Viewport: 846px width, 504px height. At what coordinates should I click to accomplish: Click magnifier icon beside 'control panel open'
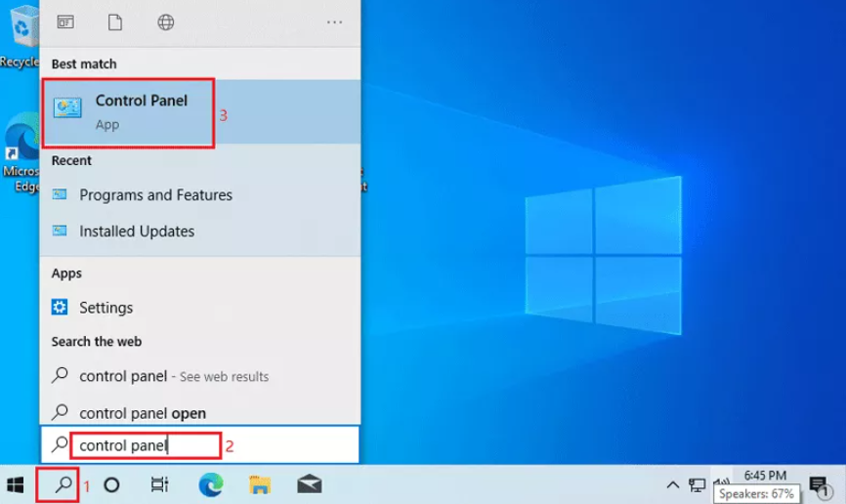(60, 412)
